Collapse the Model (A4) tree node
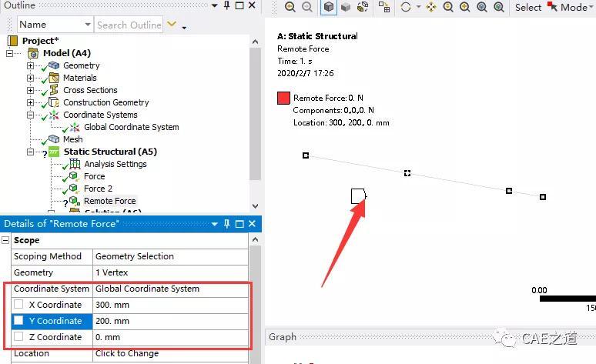Screen dimensions: 596x364 pos(9,53)
